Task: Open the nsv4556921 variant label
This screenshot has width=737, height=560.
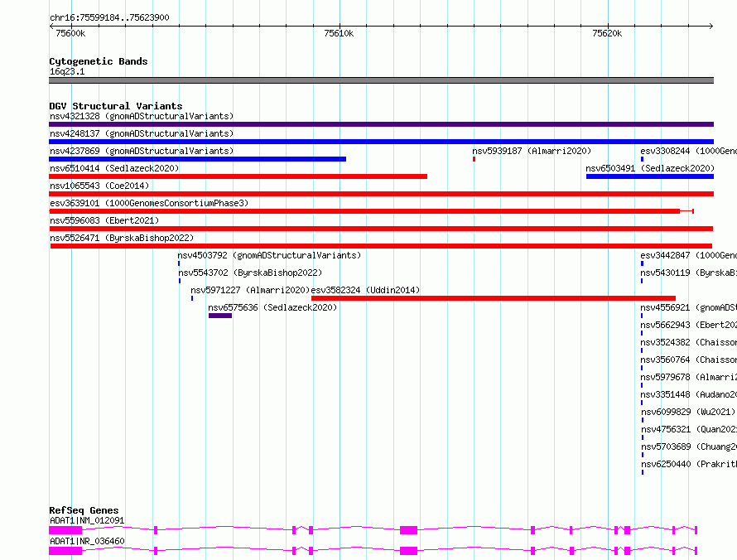Action: click(688, 307)
